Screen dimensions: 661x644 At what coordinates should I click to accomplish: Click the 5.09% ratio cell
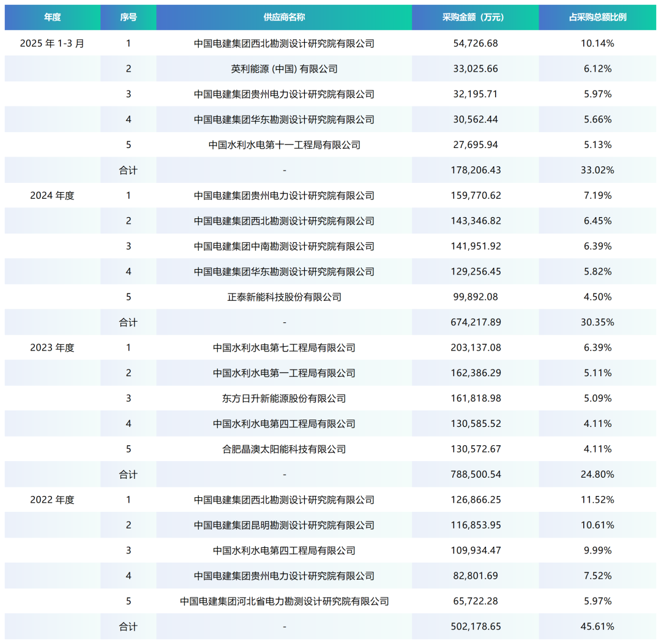pos(597,398)
